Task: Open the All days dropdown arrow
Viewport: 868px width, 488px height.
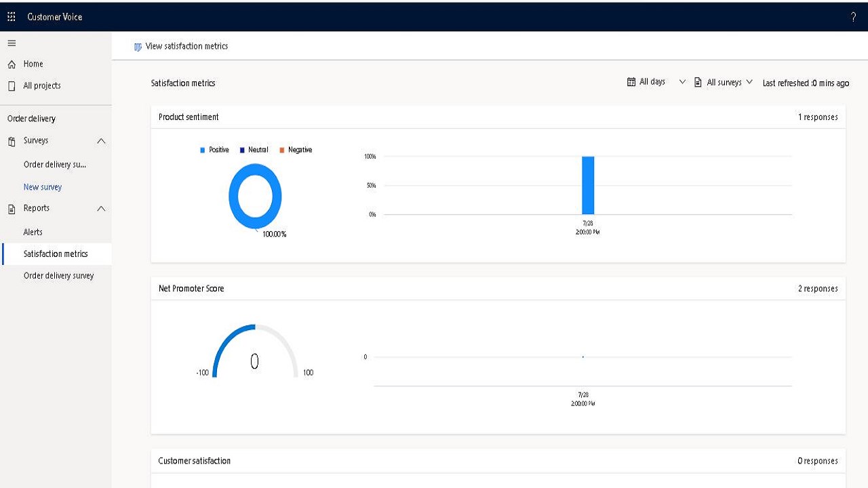Action: click(x=682, y=82)
